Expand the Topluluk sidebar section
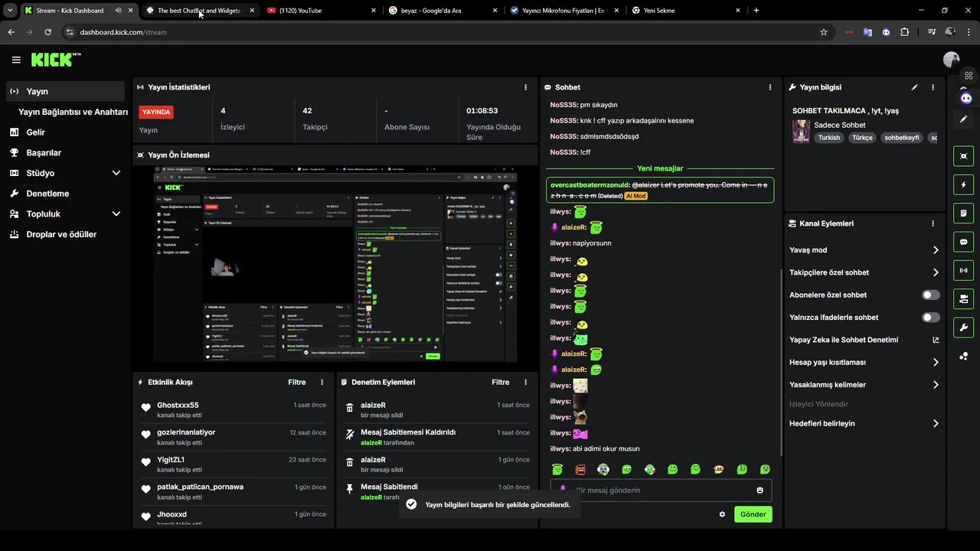980x551 pixels. click(x=116, y=214)
